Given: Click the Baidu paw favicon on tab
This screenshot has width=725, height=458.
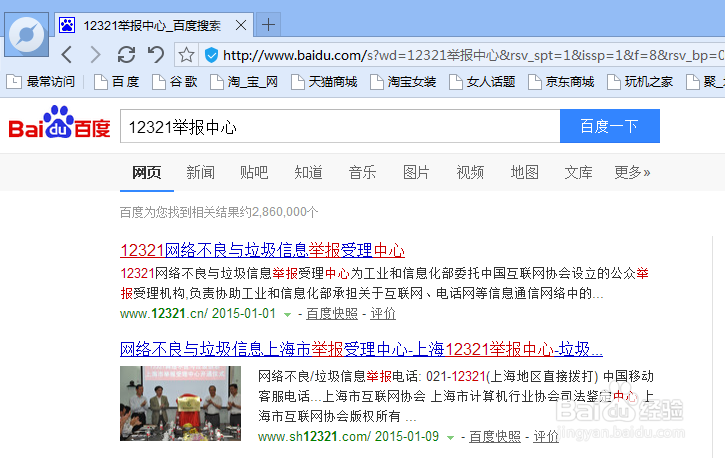Looking at the screenshot, I should click(x=67, y=25).
